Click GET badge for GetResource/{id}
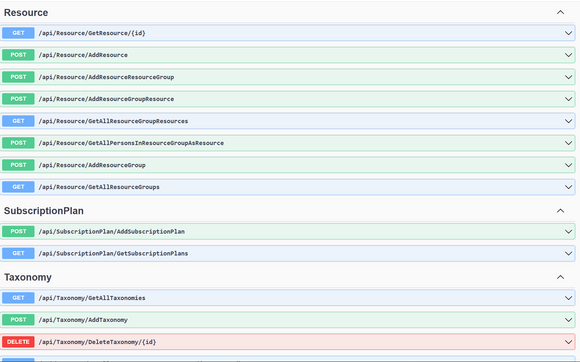This screenshot has height=362, width=580. tap(18, 33)
